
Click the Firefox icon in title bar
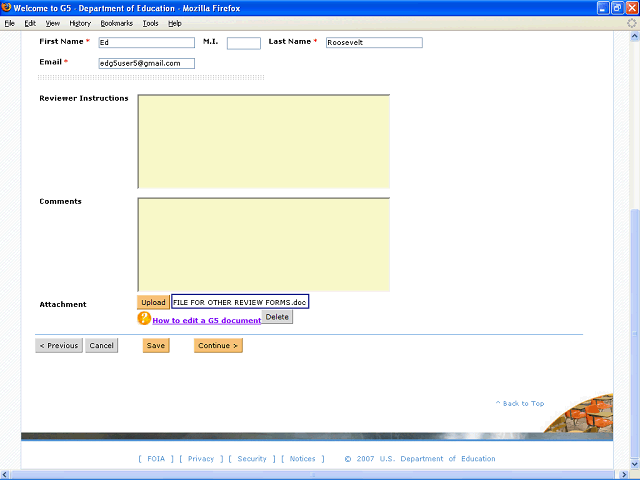point(6,7)
